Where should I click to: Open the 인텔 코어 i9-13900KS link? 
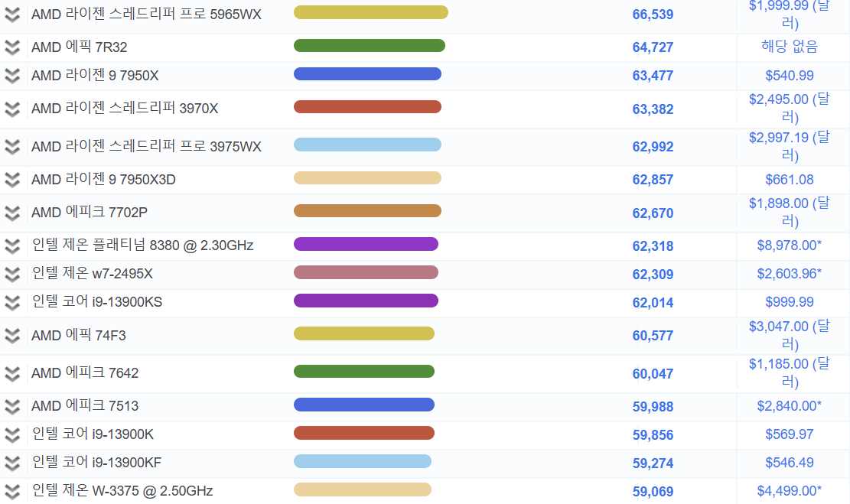(97, 302)
